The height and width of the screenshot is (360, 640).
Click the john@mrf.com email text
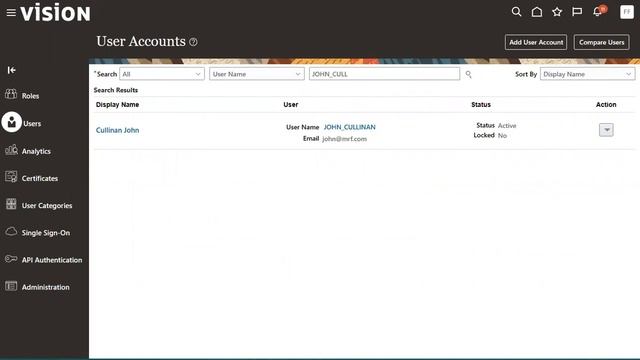(344, 139)
